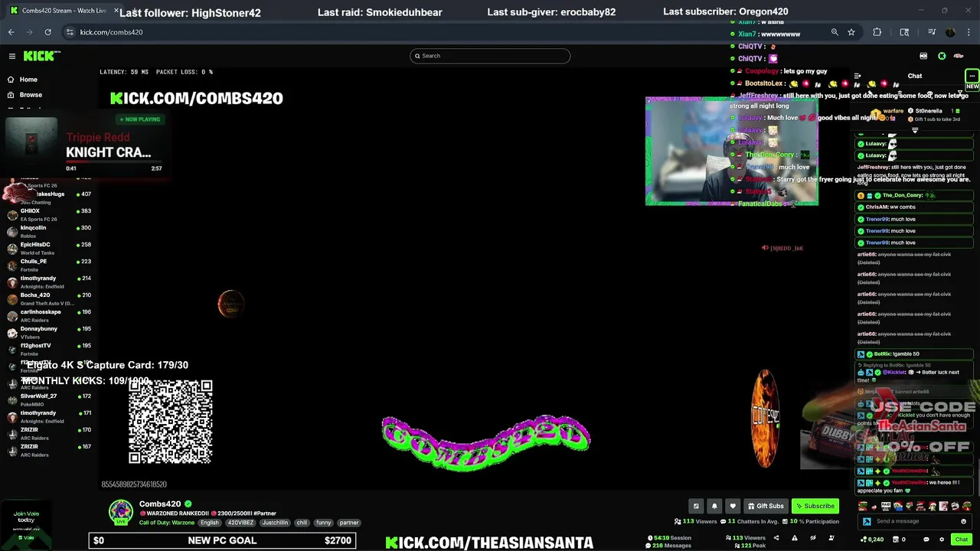Bookmark this page with star icon

851,32
